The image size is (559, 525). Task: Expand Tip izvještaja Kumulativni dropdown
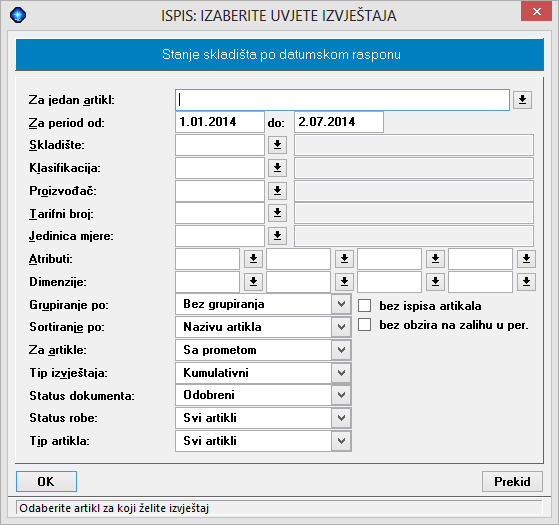click(341, 373)
